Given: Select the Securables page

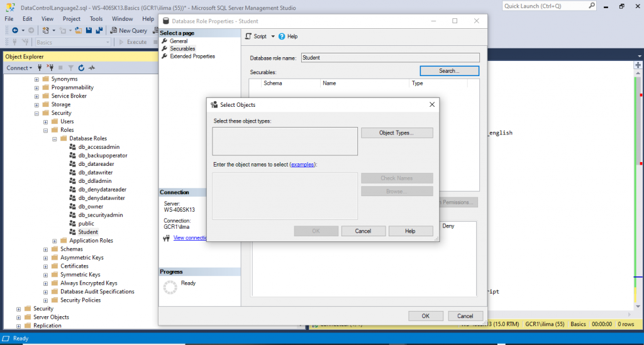Looking at the screenshot, I should [182, 48].
